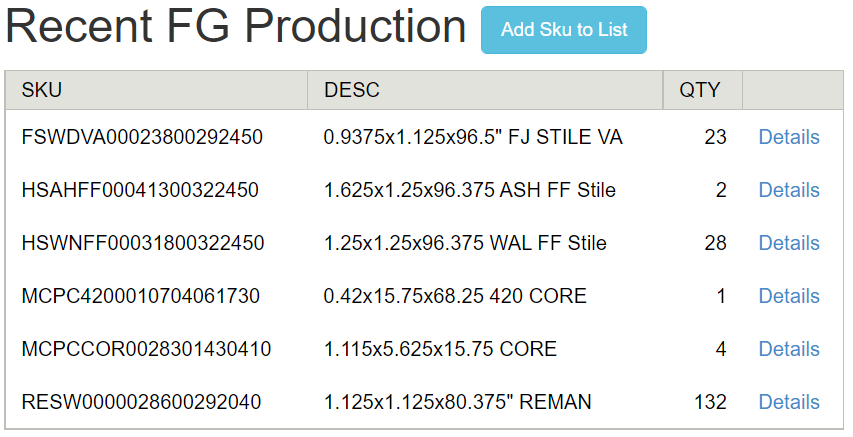This screenshot has width=853, height=437.
Task: Click the QTY column header
Action: 703,90
